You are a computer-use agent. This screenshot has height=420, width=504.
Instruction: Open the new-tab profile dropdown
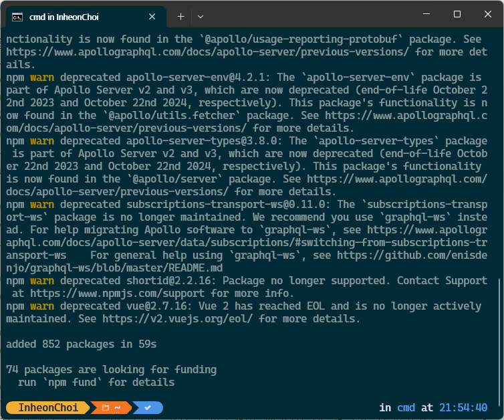[x=201, y=17]
